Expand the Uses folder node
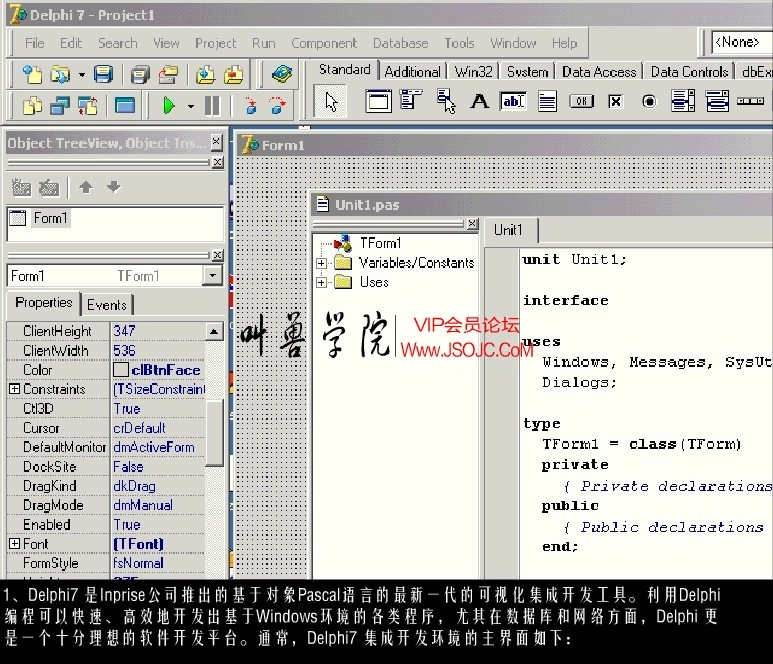Viewport: 773px width, 664px height. [x=322, y=283]
